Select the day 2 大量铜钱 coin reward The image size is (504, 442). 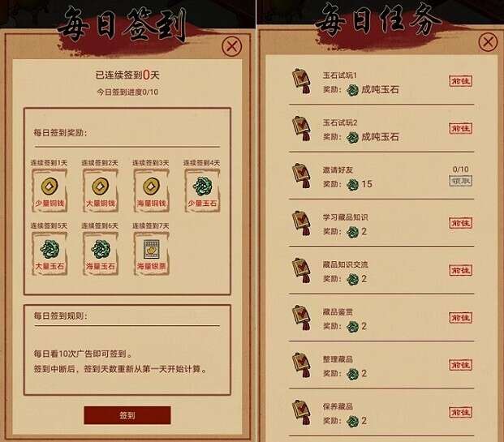click(101, 191)
